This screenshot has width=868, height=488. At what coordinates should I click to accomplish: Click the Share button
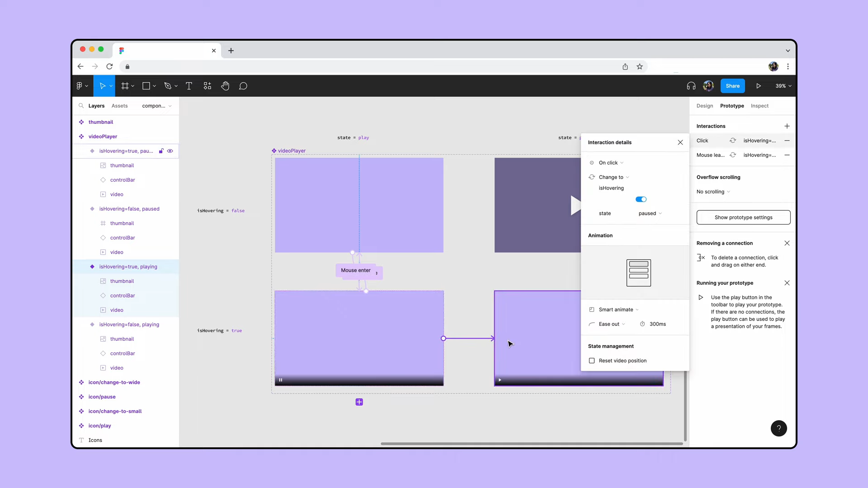[733, 85]
